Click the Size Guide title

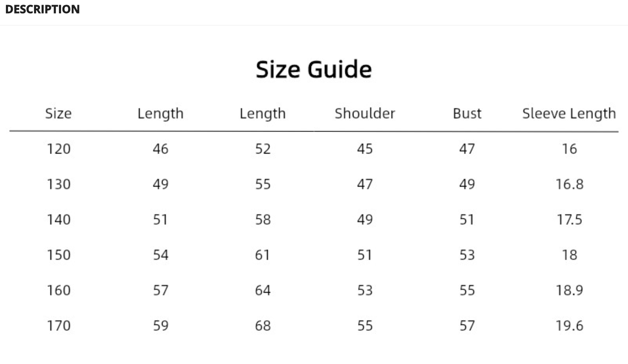[314, 70]
